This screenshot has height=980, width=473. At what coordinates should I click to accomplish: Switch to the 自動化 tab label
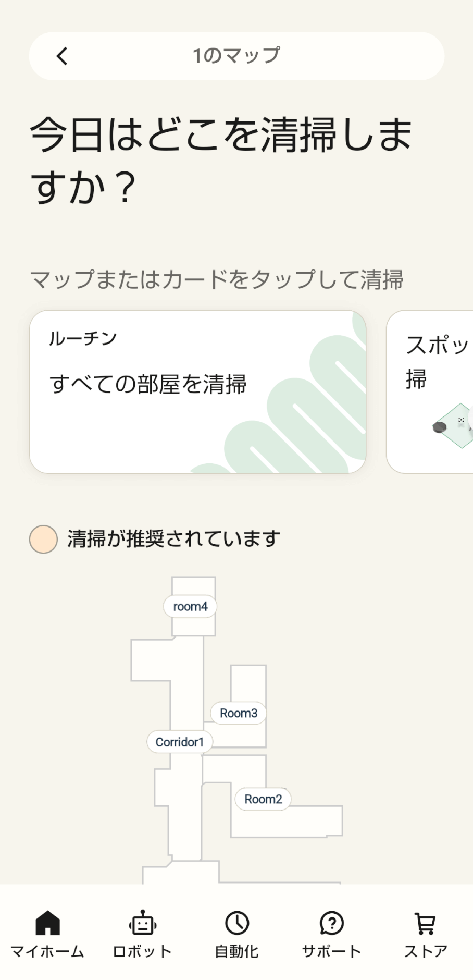tap(237, 951)
